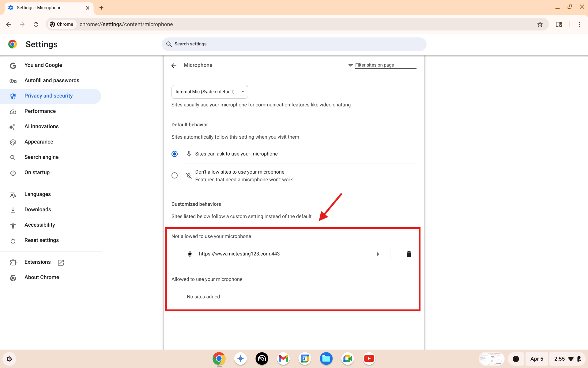Click the microphone icon beside mictesting123.com
Image resolution: width=588 pixels, height=368 pixels.
[190, 254]
